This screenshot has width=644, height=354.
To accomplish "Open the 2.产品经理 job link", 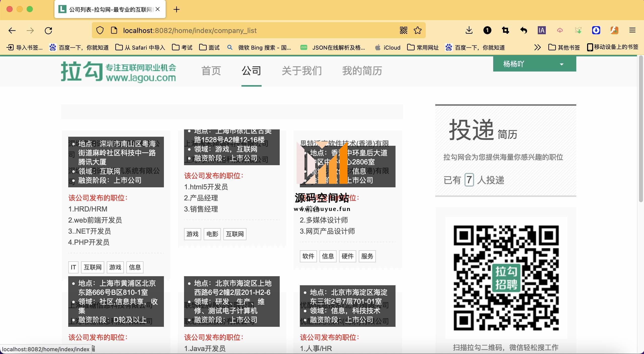I will tap(201, 198).
